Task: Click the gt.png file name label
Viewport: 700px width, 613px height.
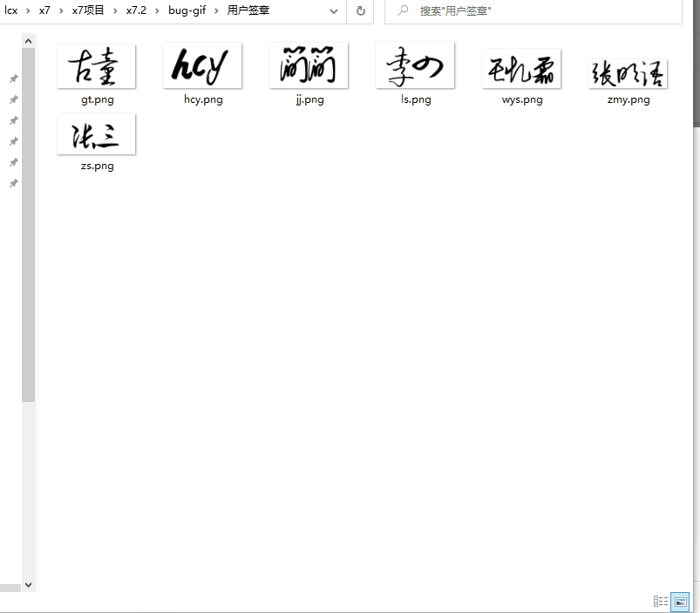Action: [98, 99]
